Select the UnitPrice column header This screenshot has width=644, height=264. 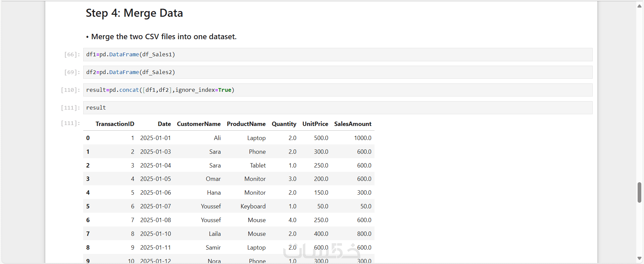click(315, 124)
